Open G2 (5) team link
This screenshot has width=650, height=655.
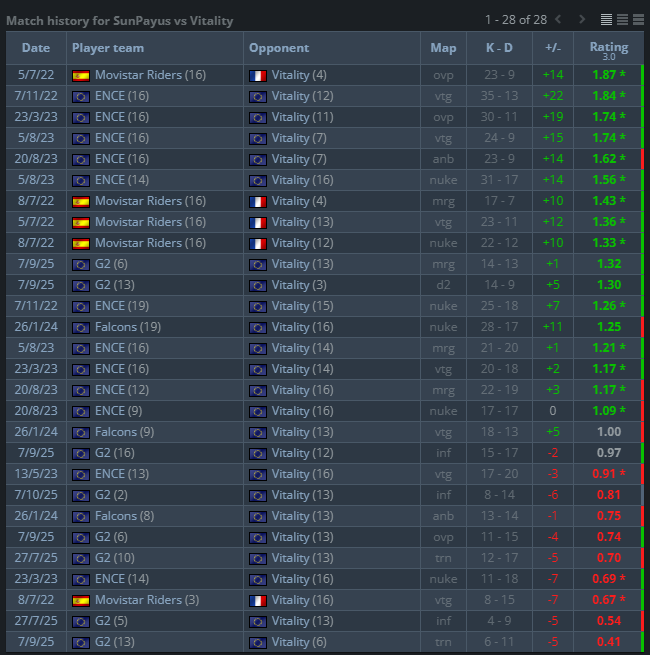click(x=111, y=621)
